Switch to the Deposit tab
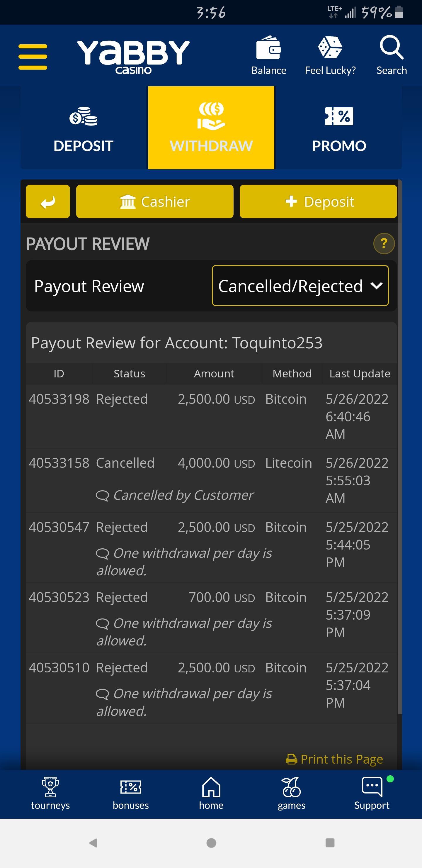Screen dimensions: 422x868 tap(84, 128)
